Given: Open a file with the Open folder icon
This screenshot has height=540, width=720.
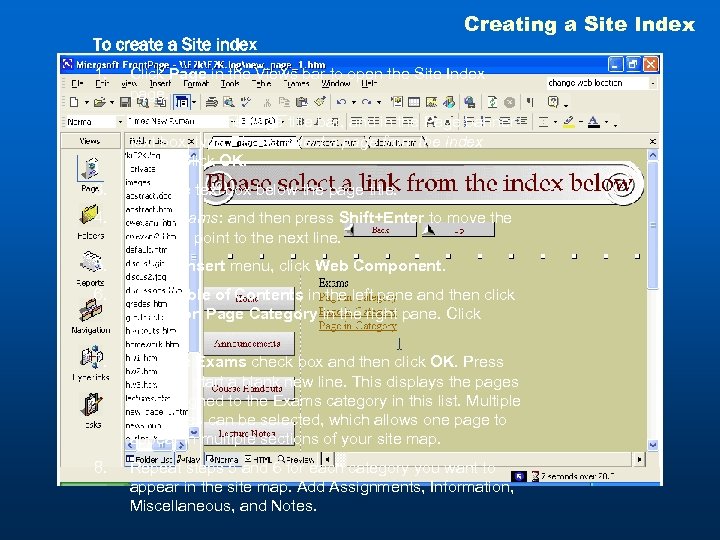Looking at the screenshot, I should pyautogui.click(x=99, y=102).
